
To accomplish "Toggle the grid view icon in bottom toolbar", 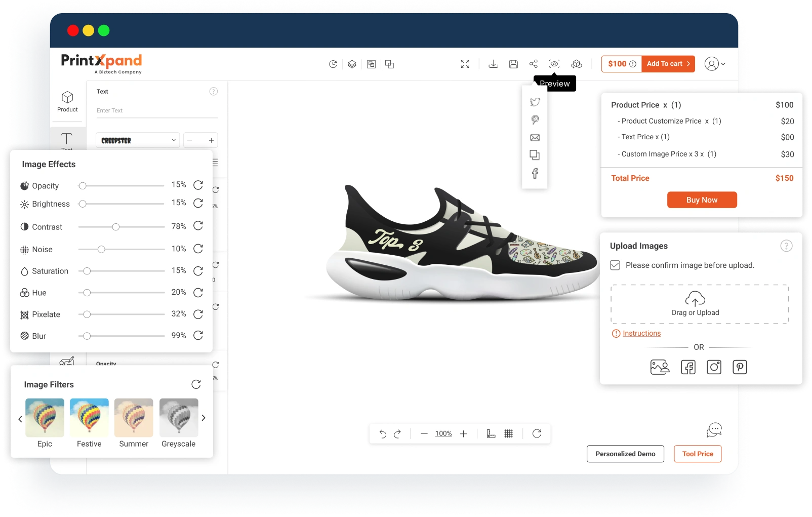I will [x=509, y=433].
